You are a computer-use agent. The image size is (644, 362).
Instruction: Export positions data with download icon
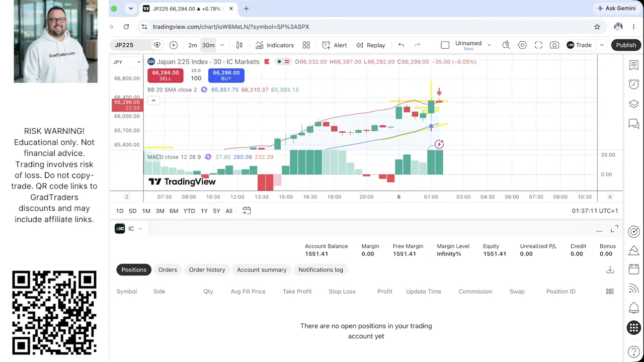point(610,270)
